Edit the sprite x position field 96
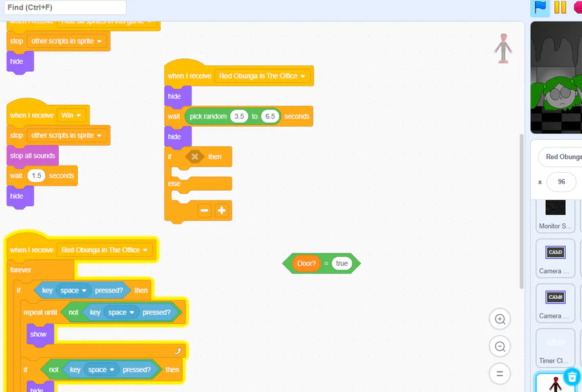The image size is (582, 392). click(x=561, y=182)
